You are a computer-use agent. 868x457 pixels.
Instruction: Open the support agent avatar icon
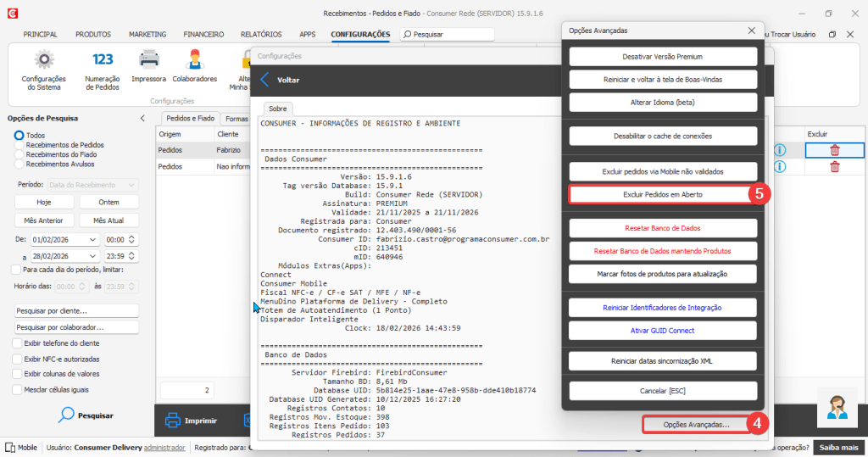(837, 408)
